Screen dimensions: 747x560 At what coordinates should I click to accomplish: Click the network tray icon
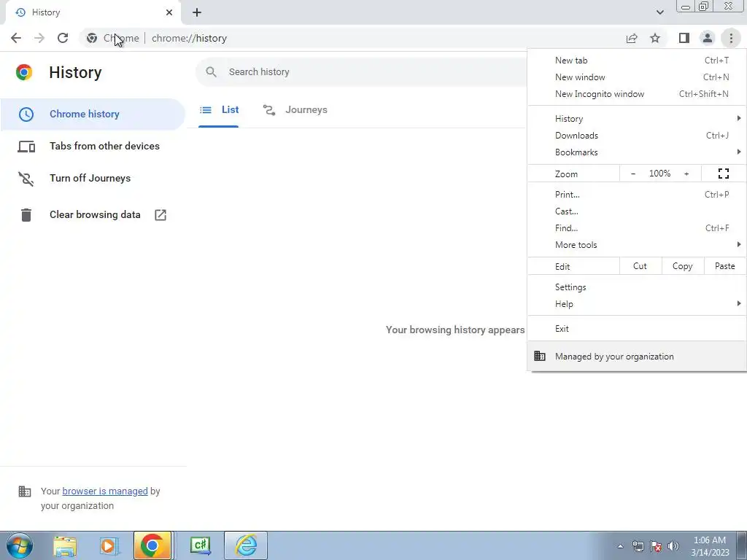(638, 546)
